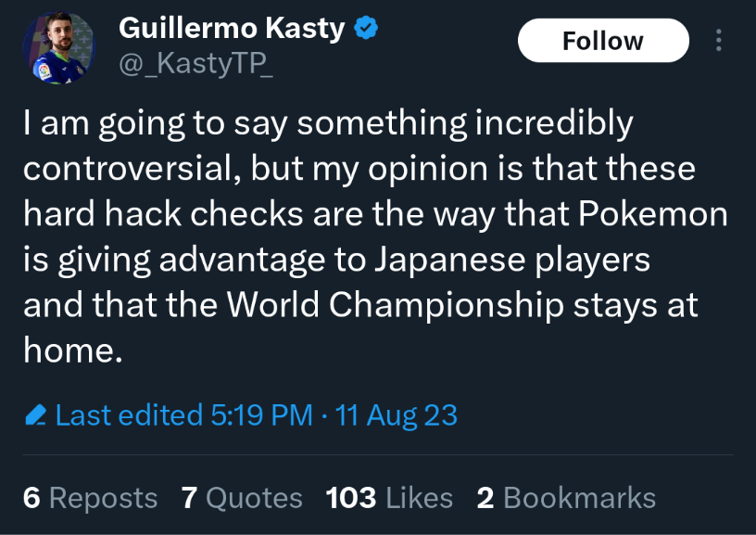Image resolution: width=756 pixels, height=535 pixels.
Task: View the 7 Quotes list
Action: [x=242, y=498]
